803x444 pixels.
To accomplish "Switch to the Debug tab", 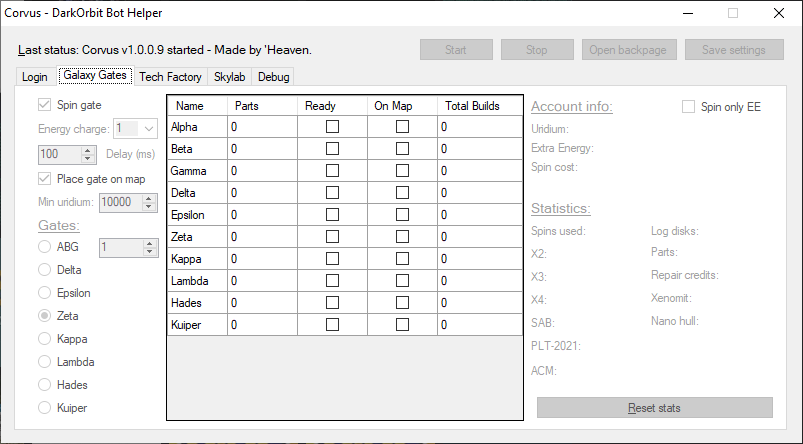I will tap(273, 77).
